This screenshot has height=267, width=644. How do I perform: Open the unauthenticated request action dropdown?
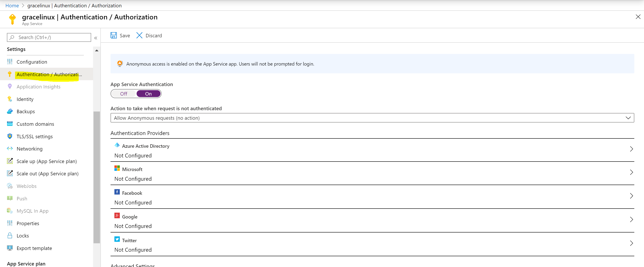coord(628,118)
